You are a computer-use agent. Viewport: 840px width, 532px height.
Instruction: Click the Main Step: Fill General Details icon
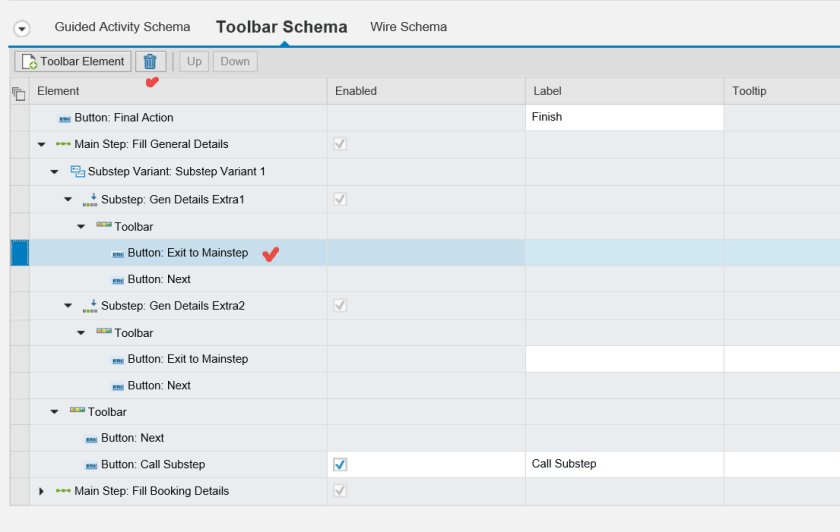64,145
